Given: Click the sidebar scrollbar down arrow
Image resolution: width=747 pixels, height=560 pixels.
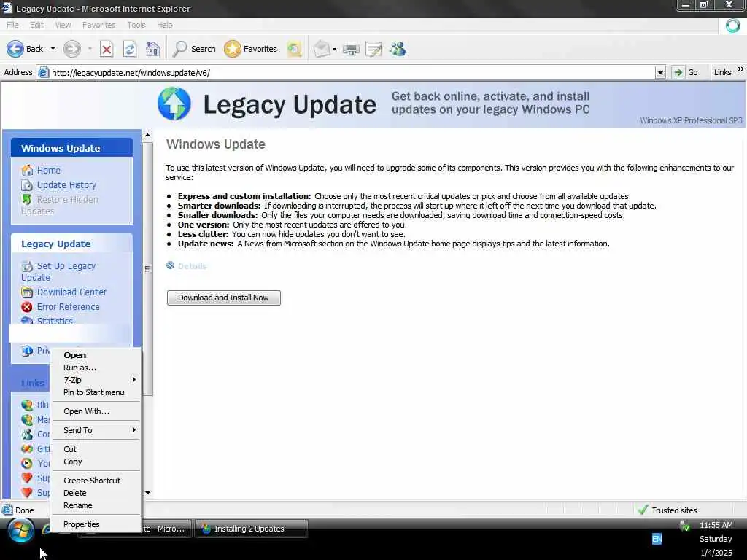Looking at the screenshot, I should [147, 493].
